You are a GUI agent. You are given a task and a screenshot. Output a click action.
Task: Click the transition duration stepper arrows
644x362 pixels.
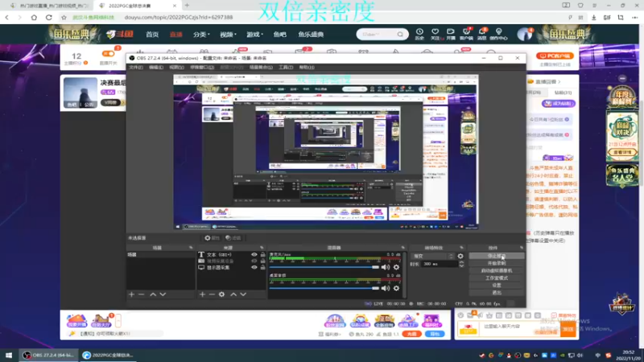(461, 264)
